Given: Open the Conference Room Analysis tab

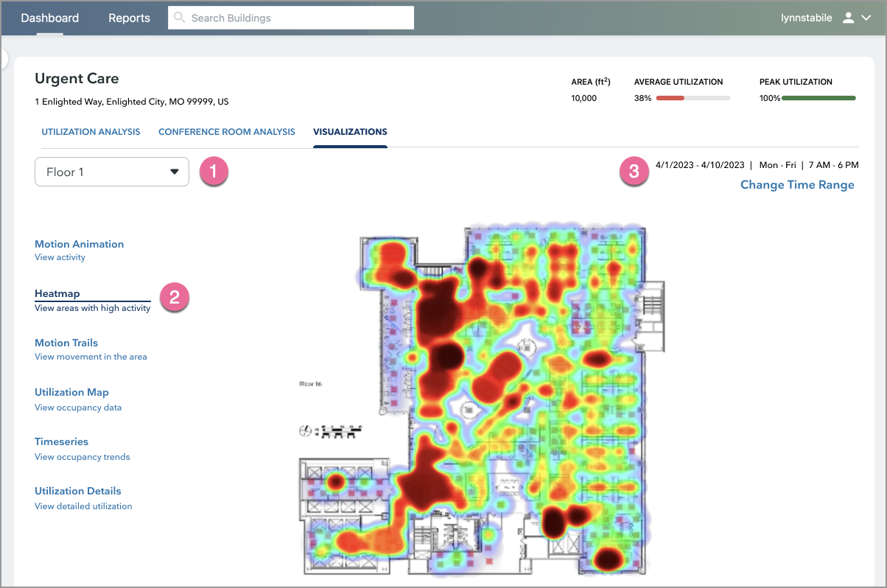Looking at the screenshot, I should pos(226,132).
